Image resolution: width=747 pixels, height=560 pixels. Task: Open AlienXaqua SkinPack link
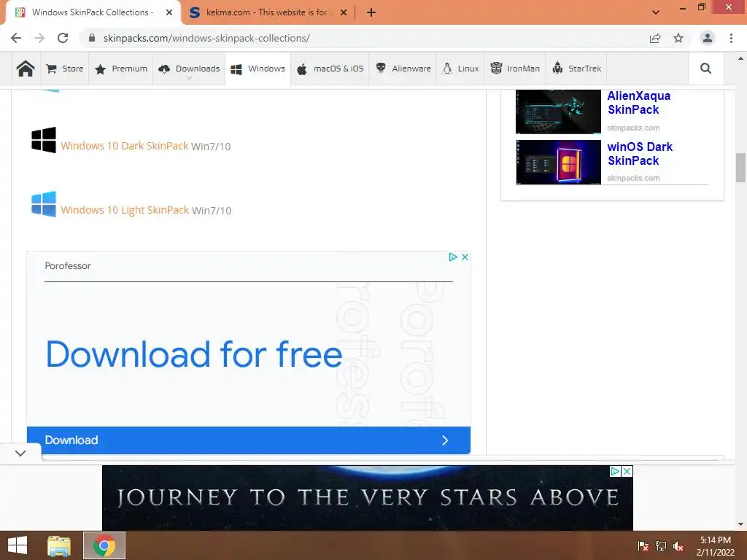click(x=638, y=103)
